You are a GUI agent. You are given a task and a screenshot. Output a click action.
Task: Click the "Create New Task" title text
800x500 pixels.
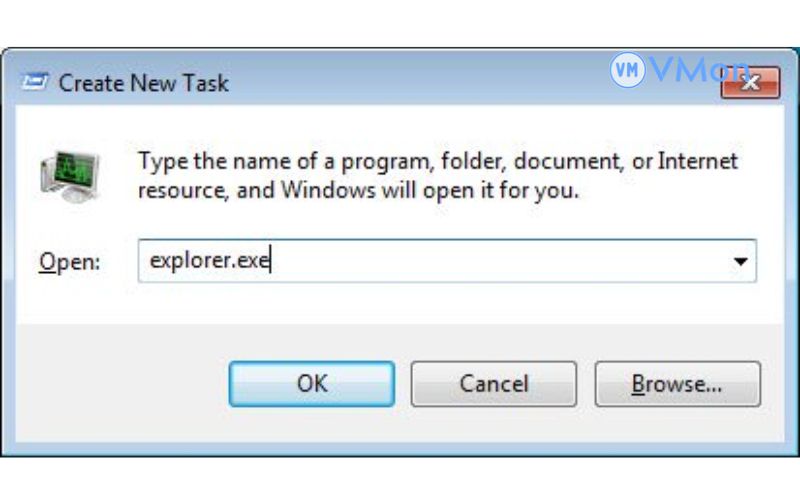(143, 83)
